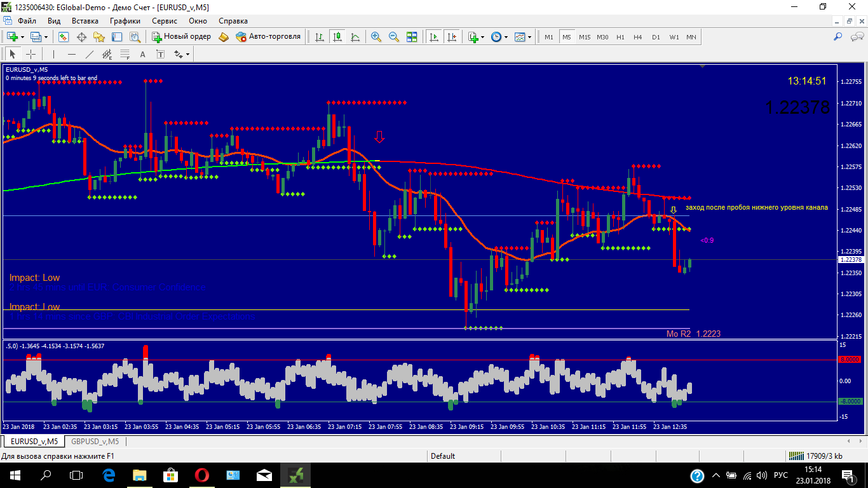Select the H1 timeframe
This screenshot has height=488, width=868.
[620, 37]
